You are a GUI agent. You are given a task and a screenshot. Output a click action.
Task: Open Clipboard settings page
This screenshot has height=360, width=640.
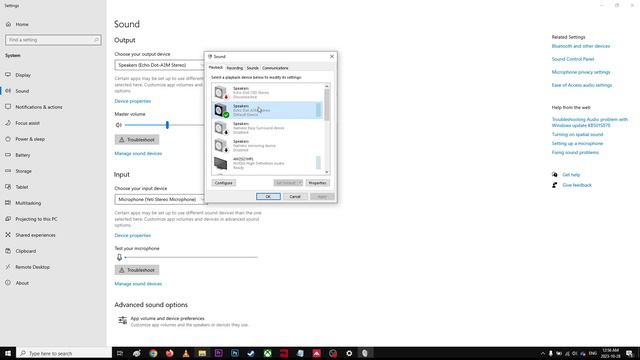coord(25,251)
